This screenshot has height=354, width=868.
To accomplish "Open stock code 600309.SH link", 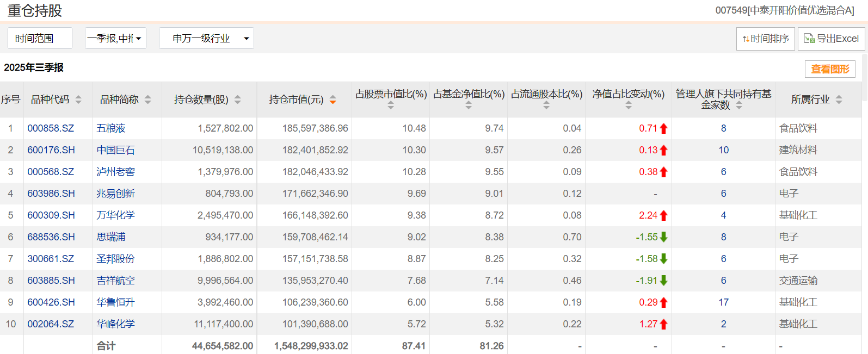I will coord(51,215).
